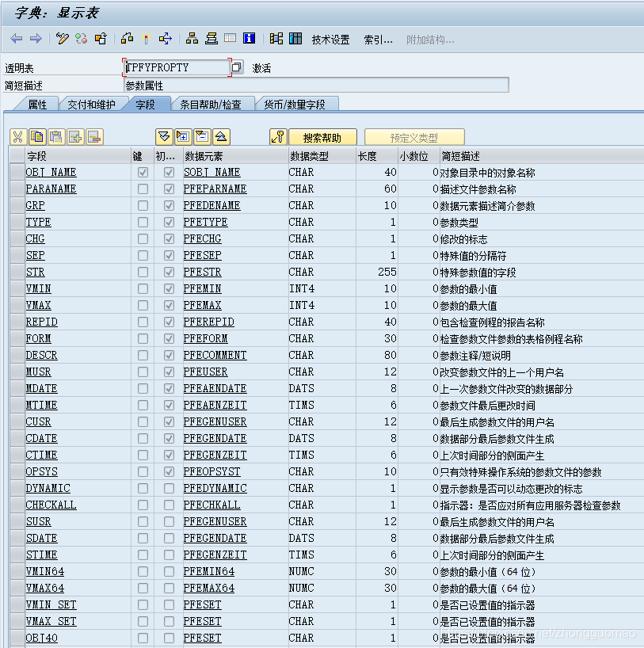Click the documentation (blue i) icon
Image resolution: width=644 pixels, height=648 pixels.
tap(250, 39)
